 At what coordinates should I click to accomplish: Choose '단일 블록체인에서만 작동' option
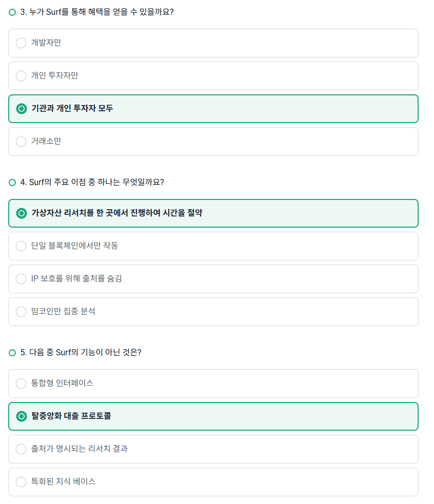coord(213,246)
